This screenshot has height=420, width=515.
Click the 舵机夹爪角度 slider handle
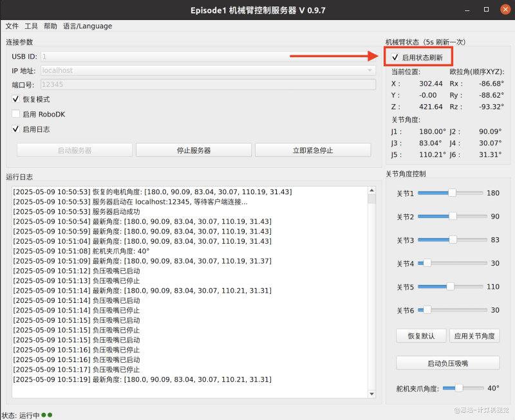pos(459,388)
